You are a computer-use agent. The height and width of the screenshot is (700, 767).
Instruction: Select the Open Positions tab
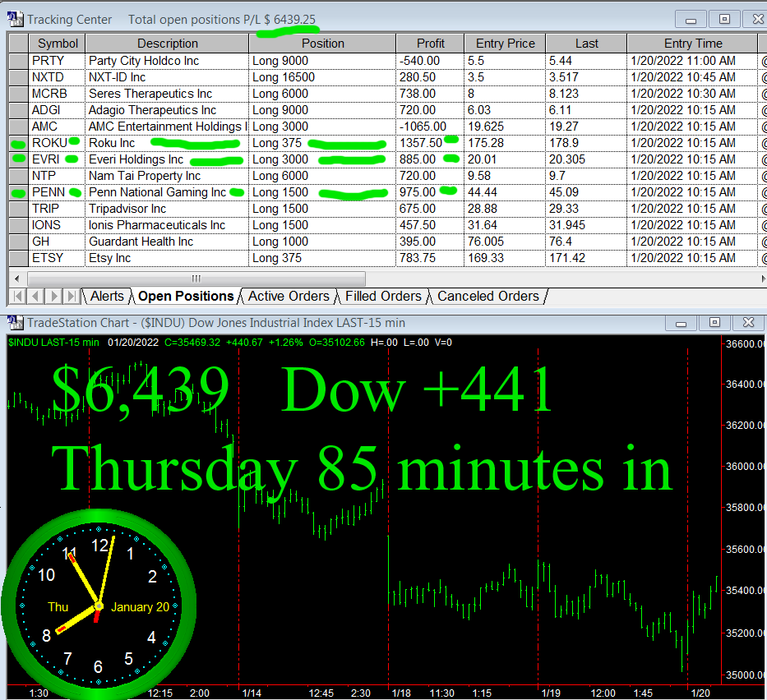[x=186, y=297]
